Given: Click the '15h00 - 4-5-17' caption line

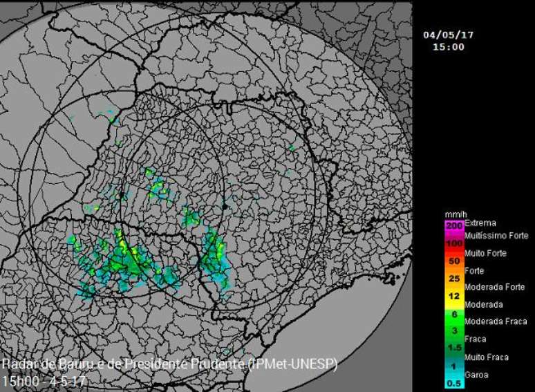Looking at the screenshot, I should [x=44, y=381].
